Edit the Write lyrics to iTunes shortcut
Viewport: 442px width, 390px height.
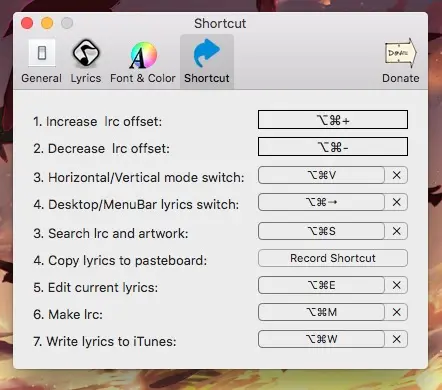[x=321, y=339]
